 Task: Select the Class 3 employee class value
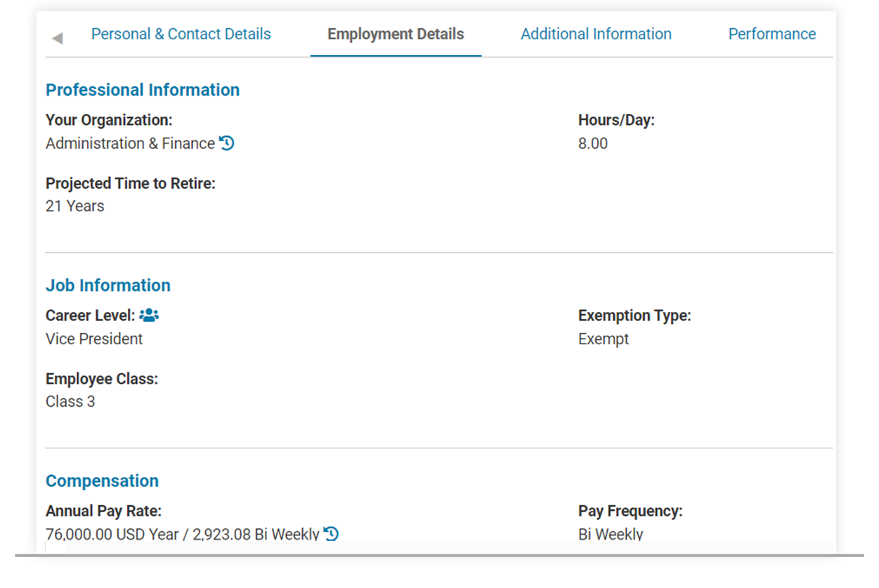pos(70,401)
